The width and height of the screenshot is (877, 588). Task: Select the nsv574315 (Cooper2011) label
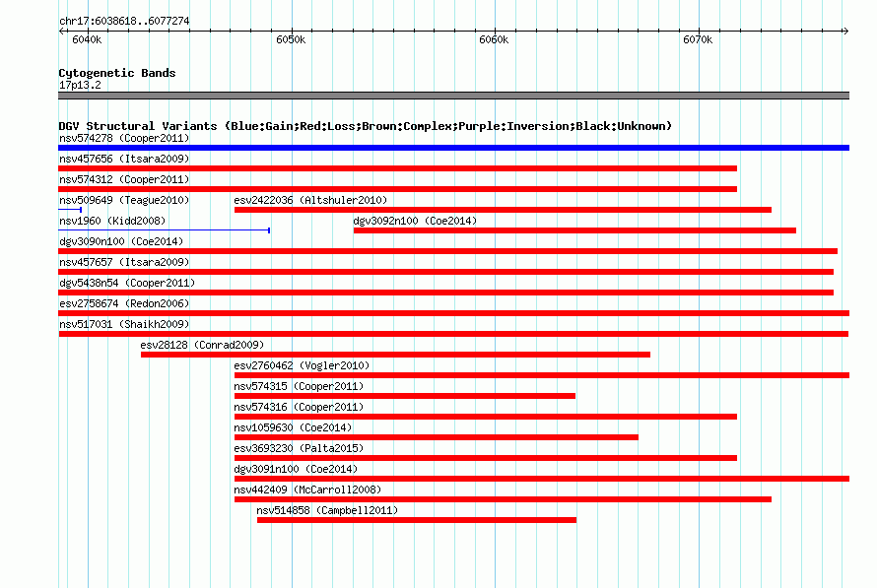click(x=299, y=386)
